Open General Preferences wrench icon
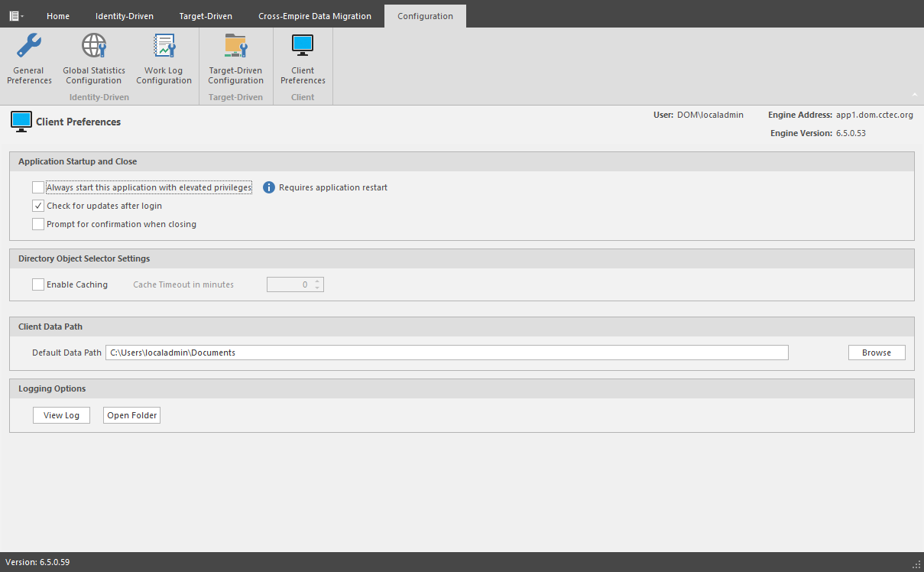Image resolution: width=924 pixels, height=572 pixels. click(29, 47)
